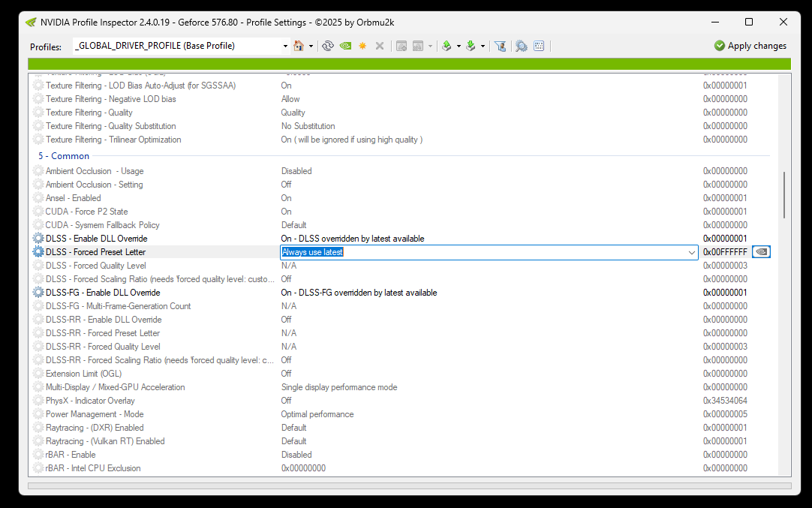Image resolution: width=812 pixels, height=508 pixels.
Task: Select Ambient Occlusion - Setting row
Action: [x=401, y=185]
